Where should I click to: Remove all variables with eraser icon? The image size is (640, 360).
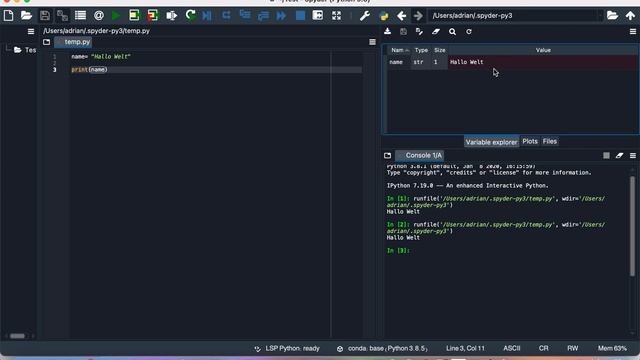click(436, 31)
